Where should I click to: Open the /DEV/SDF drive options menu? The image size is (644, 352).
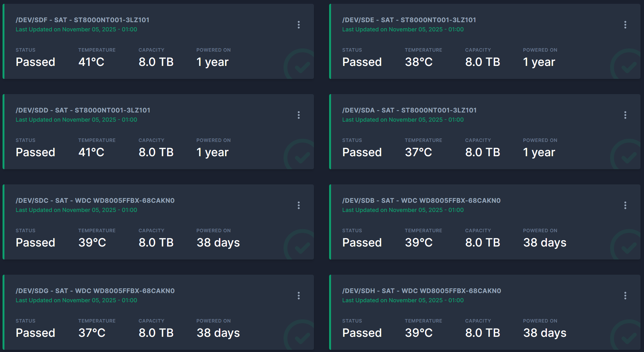[298, 25]
